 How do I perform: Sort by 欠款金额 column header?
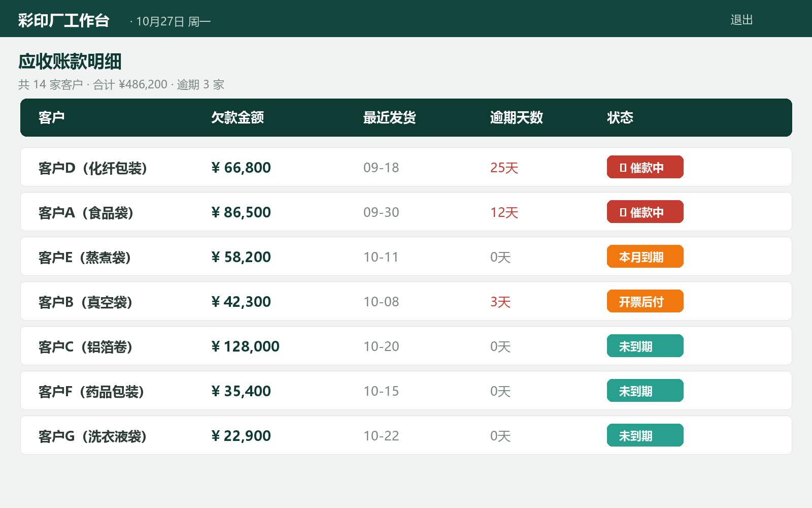(238, 118)
